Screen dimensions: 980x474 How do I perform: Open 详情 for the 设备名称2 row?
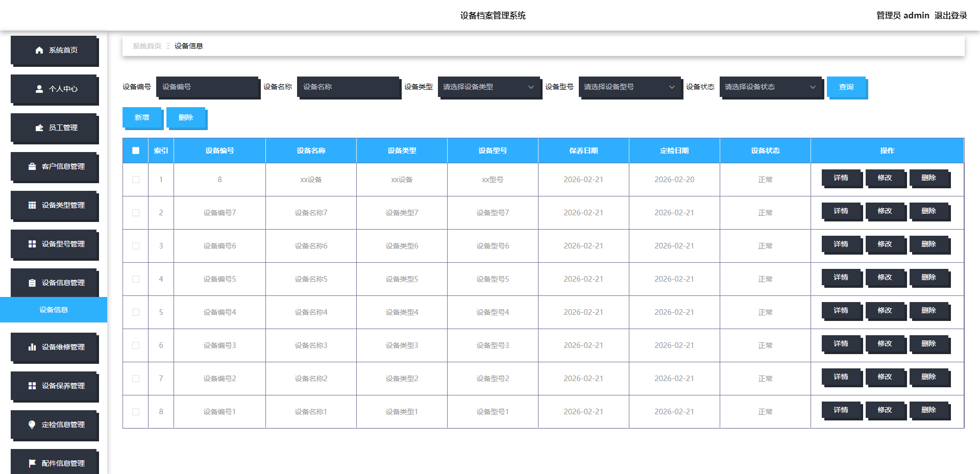pyautogui.click(x=841, y=377)
